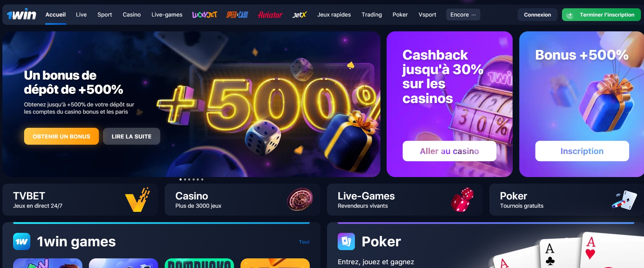Viewport: 644px width, 268px height.
Task: Click Terminer l'inscription button
Action: [601, 14]
